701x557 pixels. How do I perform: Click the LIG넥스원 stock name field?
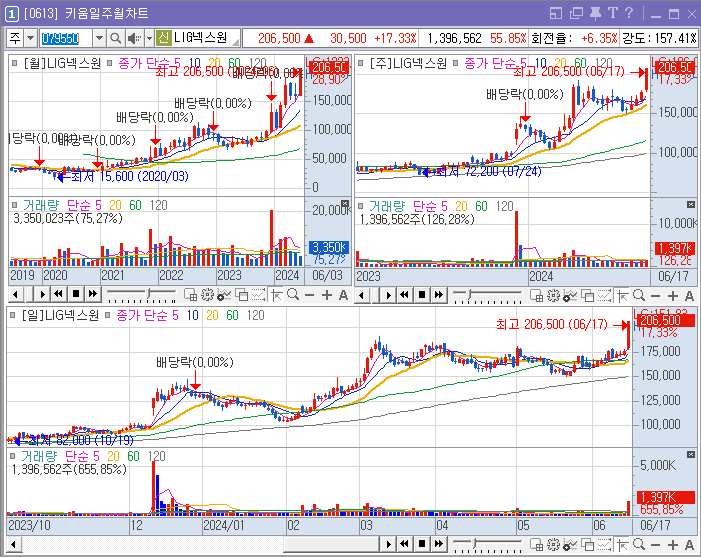pyautogui.click(x=205, y=38)
